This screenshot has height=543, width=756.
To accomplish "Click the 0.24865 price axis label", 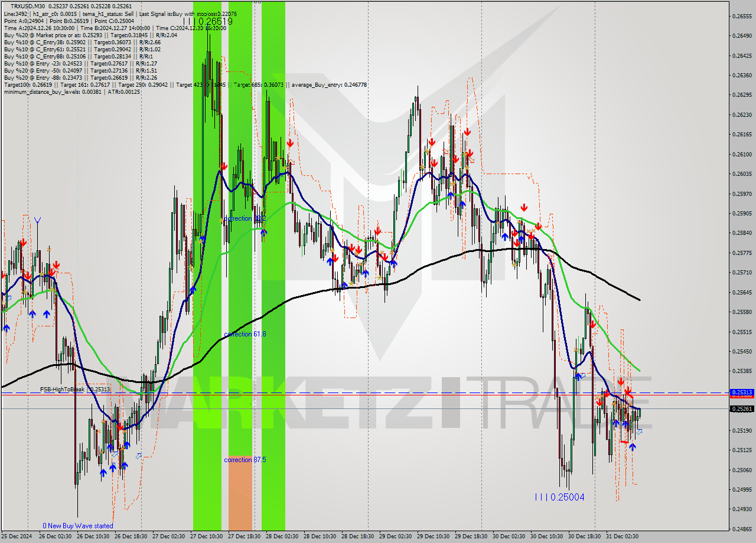I will point(742,529).
